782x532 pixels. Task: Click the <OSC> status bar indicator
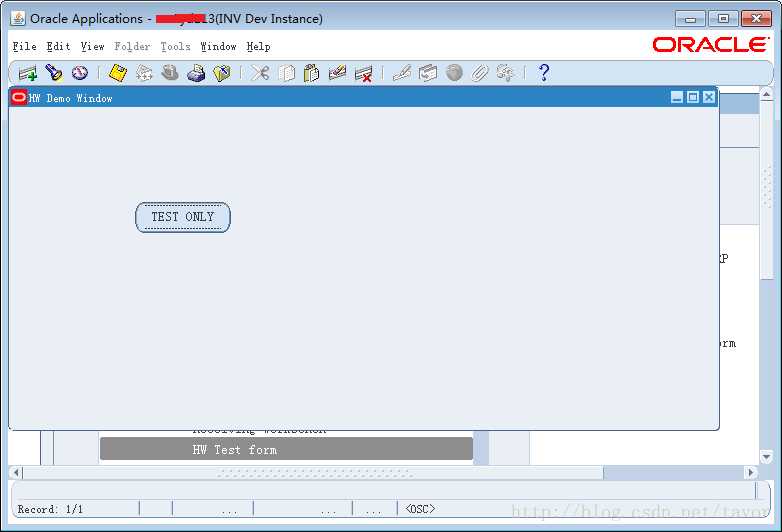(x=420, y=509)
